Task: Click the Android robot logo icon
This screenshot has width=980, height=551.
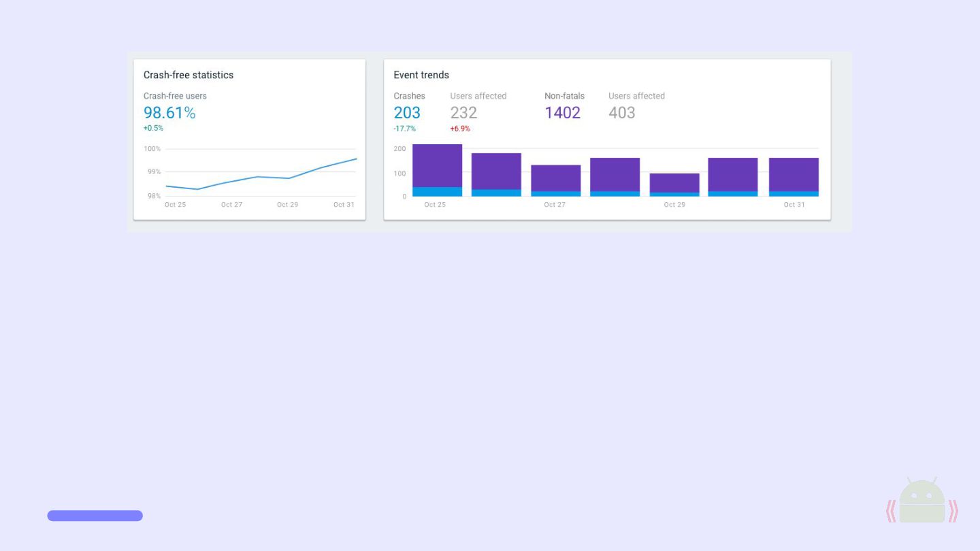Action: (922, 500)
